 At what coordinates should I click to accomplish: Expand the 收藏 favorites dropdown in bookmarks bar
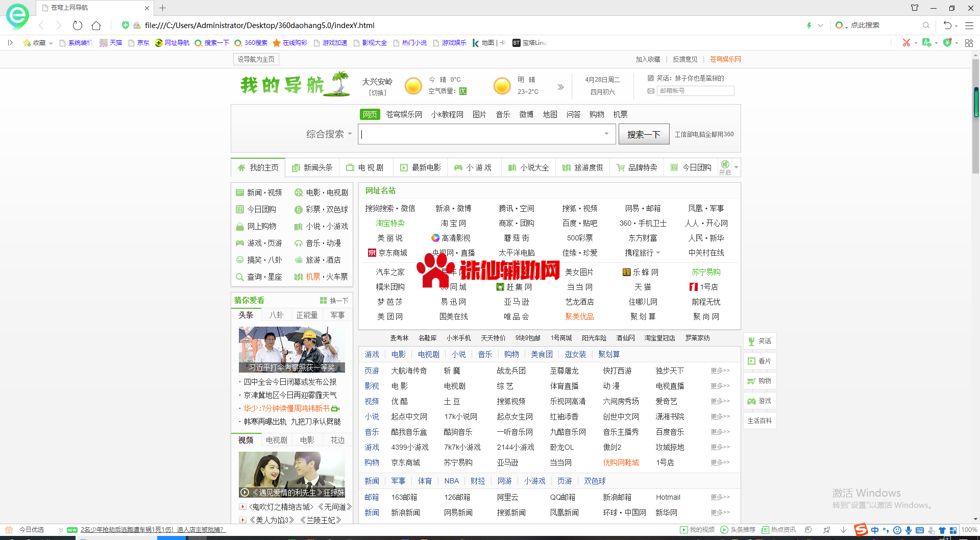[x=51, y=43]
